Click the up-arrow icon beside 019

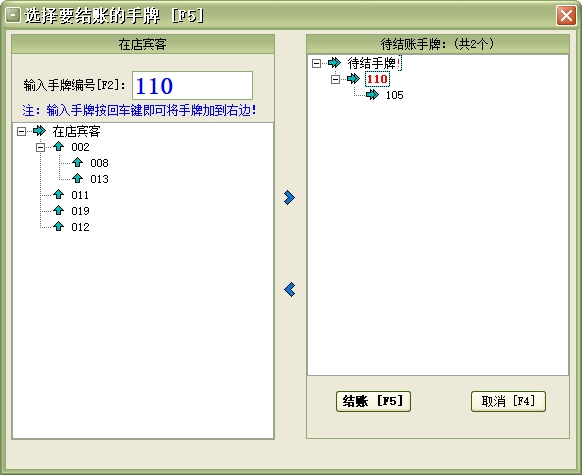59,210
